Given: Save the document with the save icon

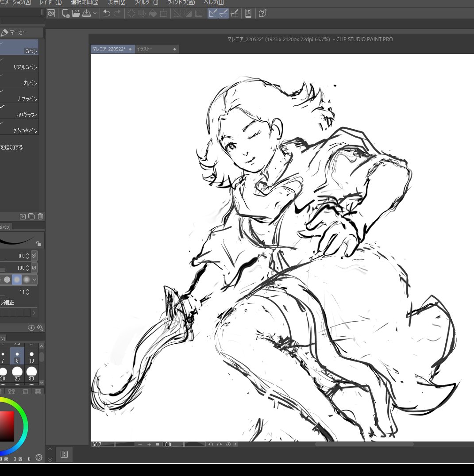Looking at the screenshot, I should [x=87, y=13].
